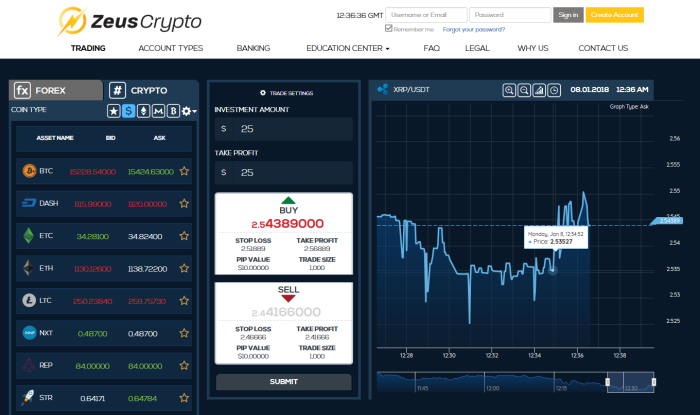Favorite LTC with its star

(184, 301)
